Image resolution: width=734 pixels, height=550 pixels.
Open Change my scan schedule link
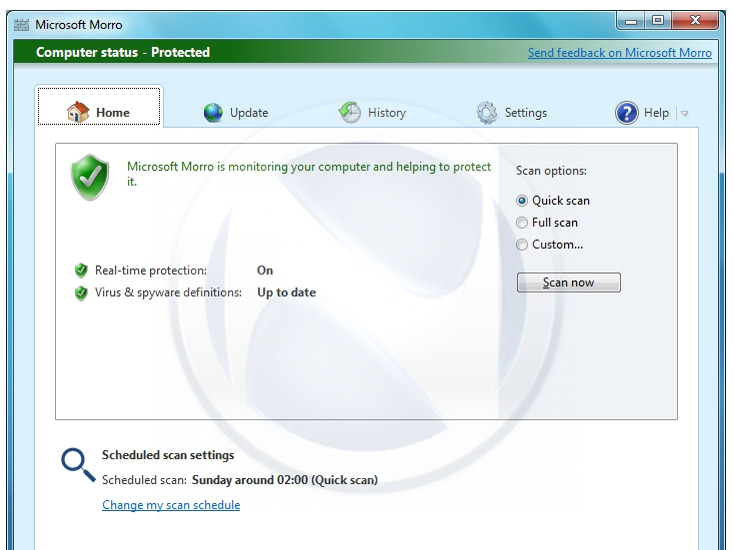(171, 505)
